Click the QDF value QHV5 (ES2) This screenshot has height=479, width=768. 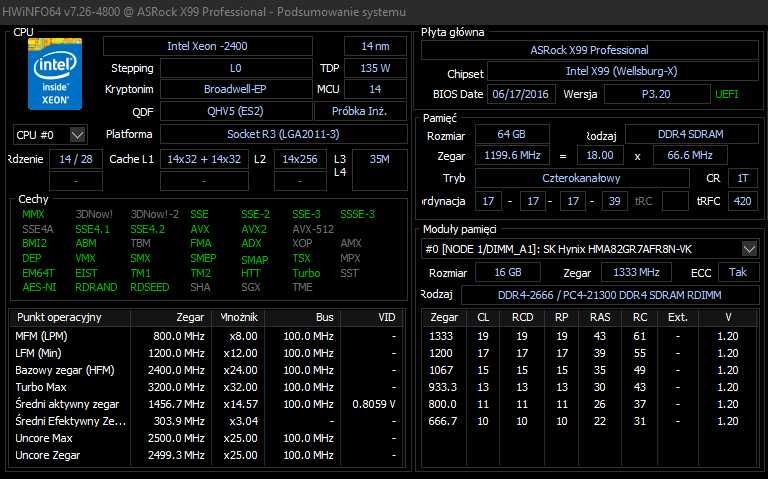click(x=236, y=111)
